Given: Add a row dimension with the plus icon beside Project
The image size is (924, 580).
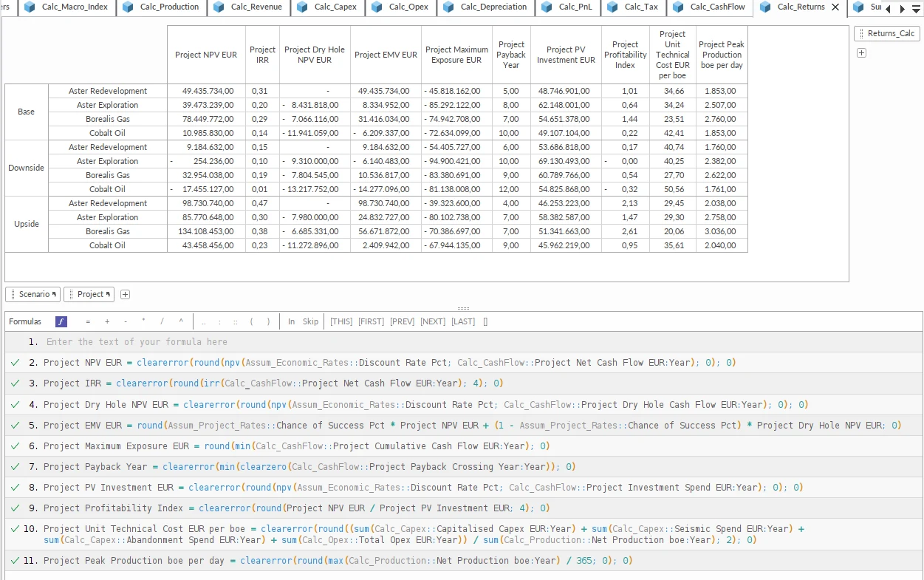Looking at the screenshot, I should tap(126, 294).
